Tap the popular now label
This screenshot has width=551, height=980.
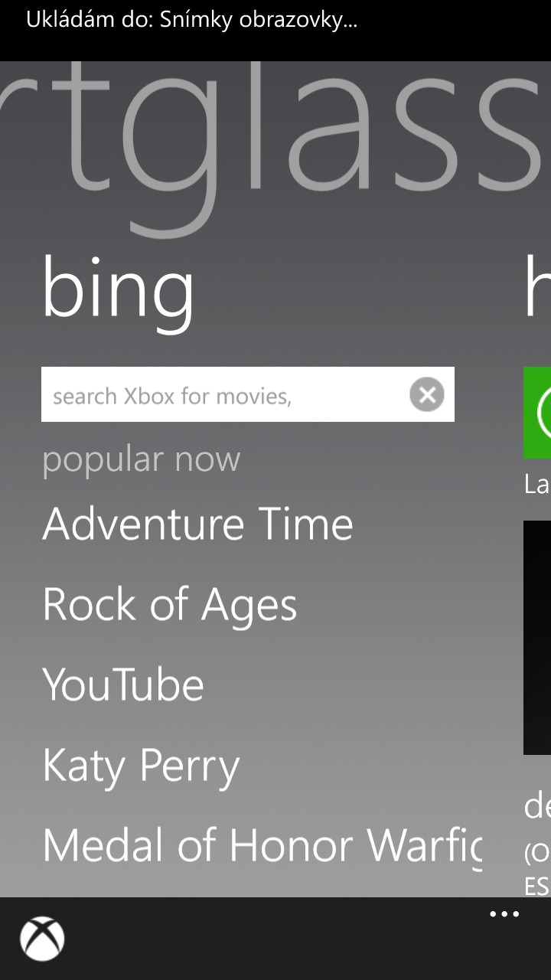point(142,459)
